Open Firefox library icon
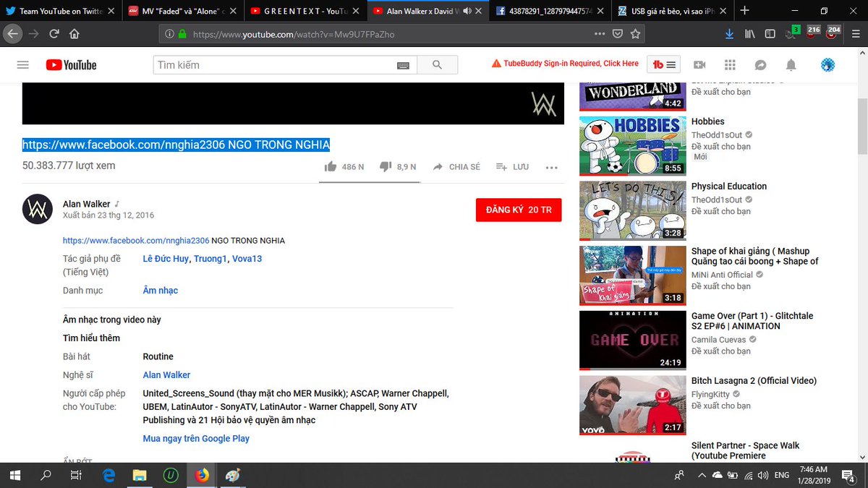 [751, 33]
